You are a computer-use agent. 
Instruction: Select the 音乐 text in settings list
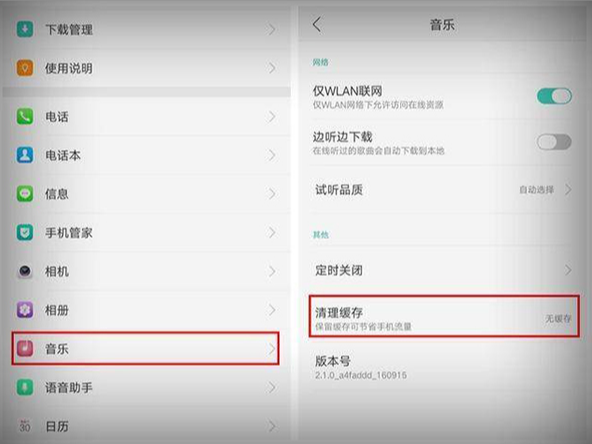[57, 349]
